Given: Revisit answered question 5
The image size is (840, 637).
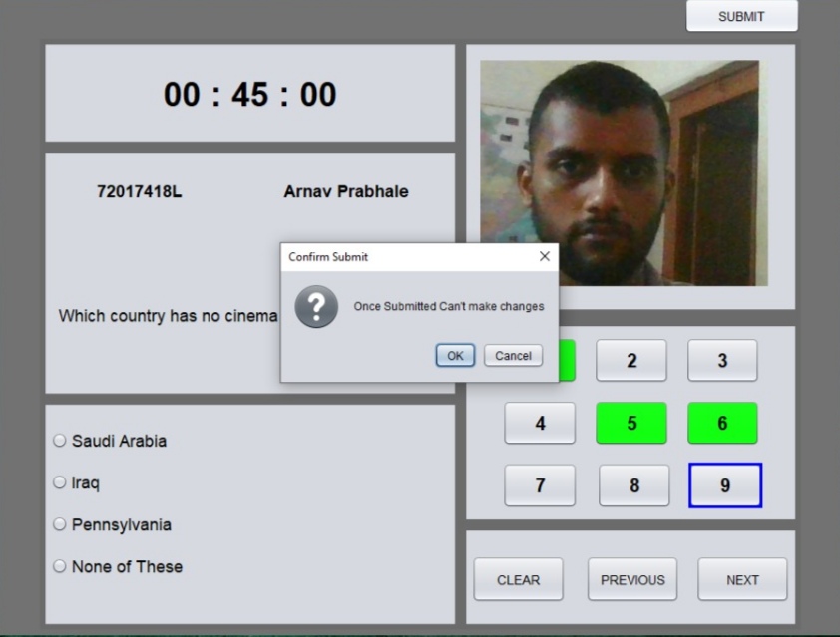Looking at the screenshot, I should pos(631,423).
